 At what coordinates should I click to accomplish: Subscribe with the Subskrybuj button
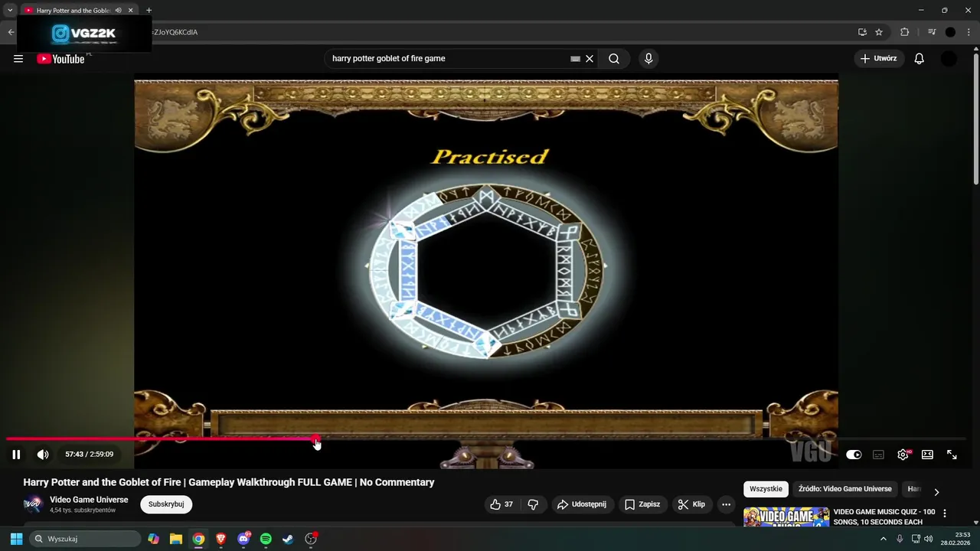pos(166,504)
